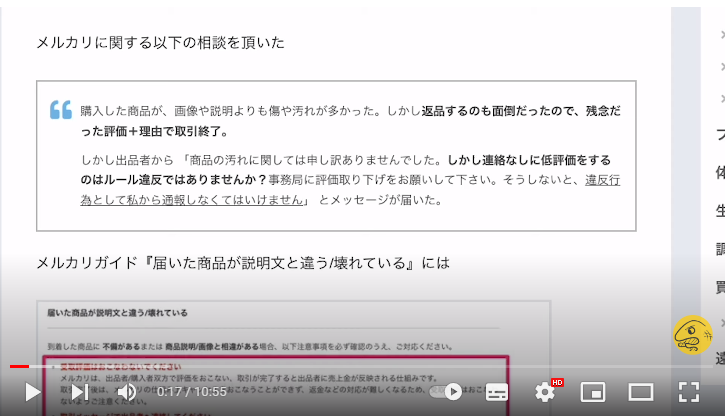Enable theater mode view
Viewport: 726px width, 418px height.
(x=641, y=392)
